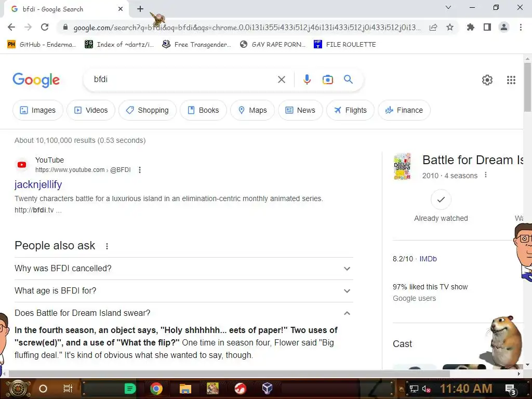Viewport: 532px width, 399px height.
Task: Open the tab search chevron in the title bar
Action: [x=448, y=7]
